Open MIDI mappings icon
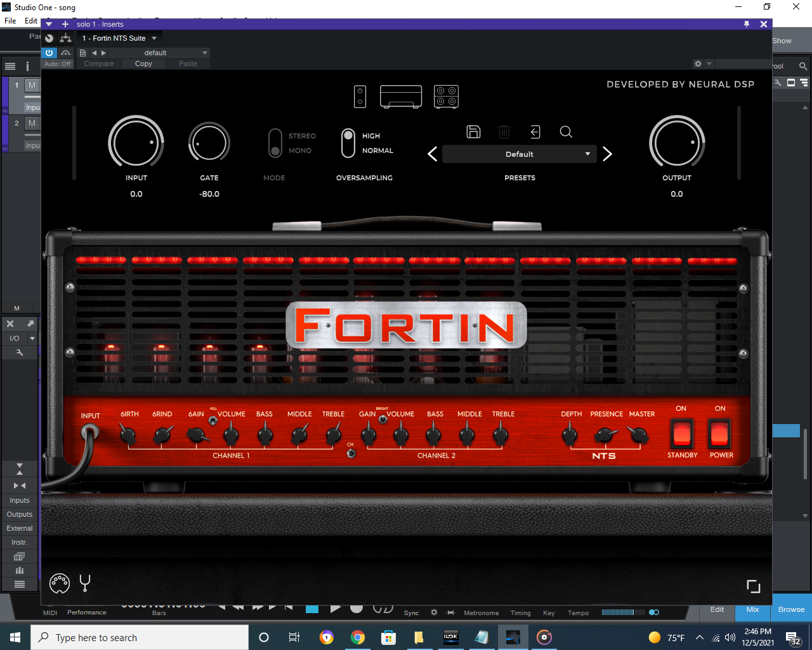The image size is (812, 650). [60, 583]
